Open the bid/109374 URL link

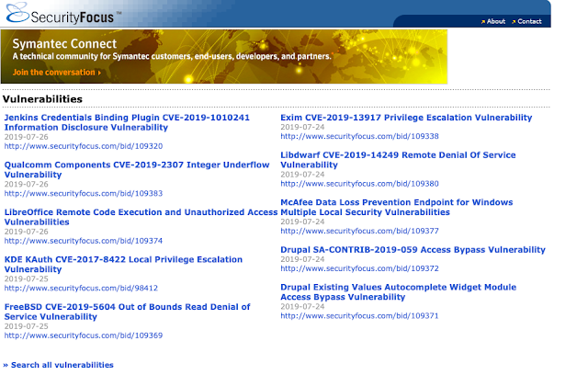pos(84,241)
